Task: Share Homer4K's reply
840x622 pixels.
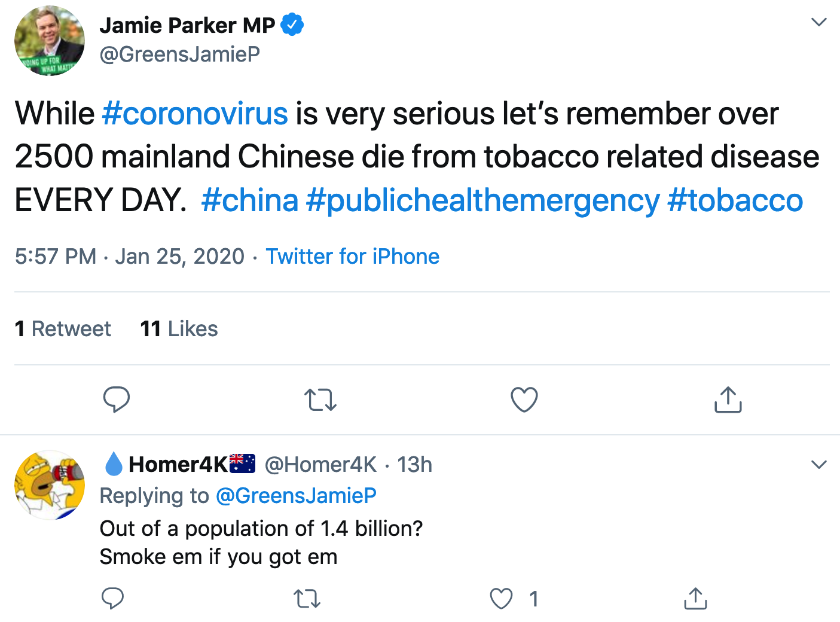Action: (695, 598)
